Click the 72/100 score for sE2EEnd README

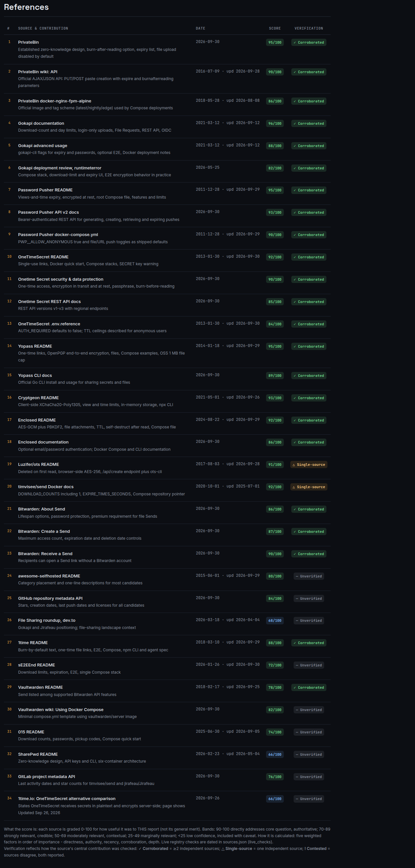click(275, 665)
